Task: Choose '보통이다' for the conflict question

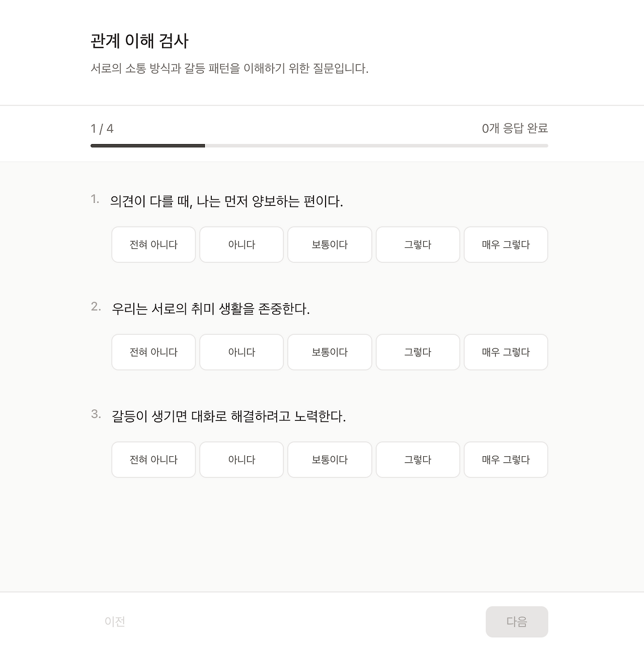Action: pyautogui.click(x=330, y=460)
